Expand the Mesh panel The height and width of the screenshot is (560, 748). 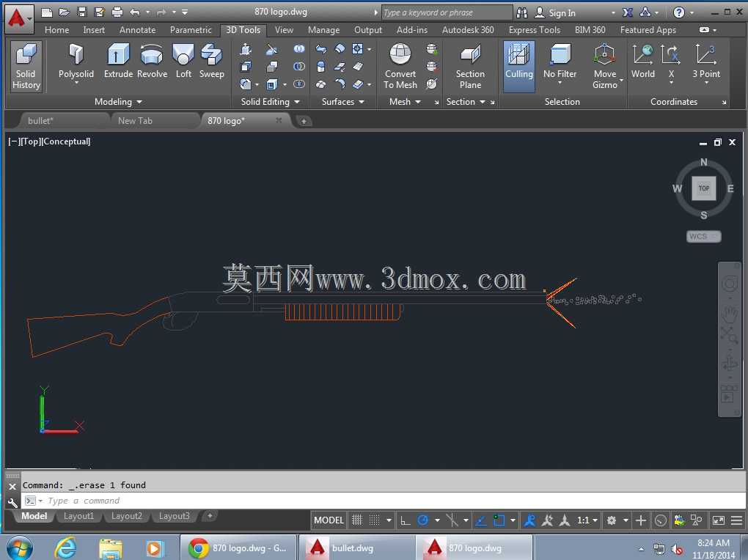click(405, 102)
